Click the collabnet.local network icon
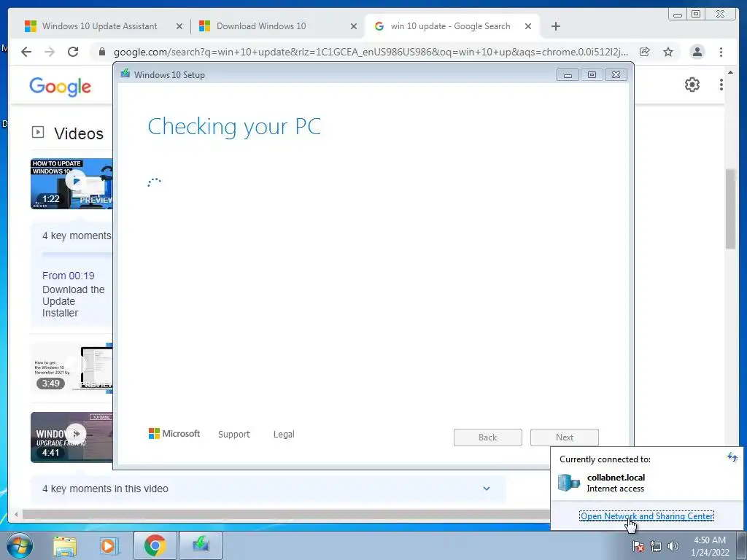Image resolution: width=747 pixels, height=560 pixels. coord(569,483)
